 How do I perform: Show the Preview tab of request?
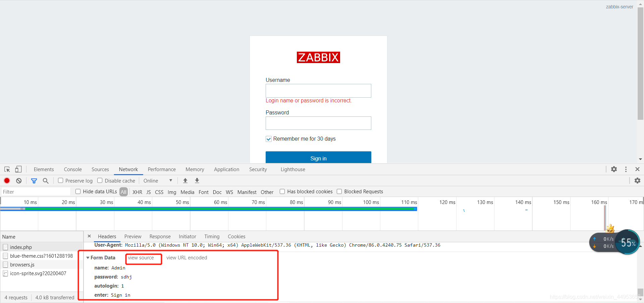(133, 237)
